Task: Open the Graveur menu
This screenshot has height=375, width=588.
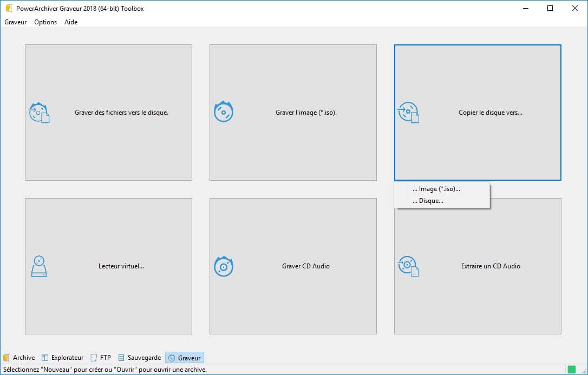Action: 15,22
